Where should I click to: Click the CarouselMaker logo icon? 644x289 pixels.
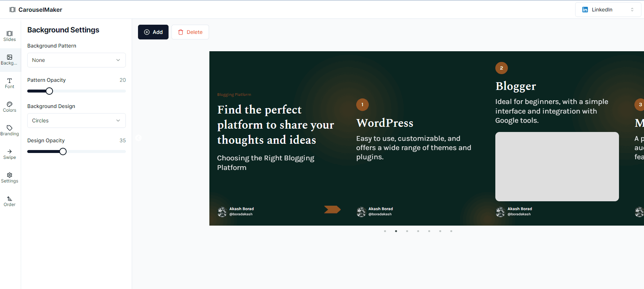[13, 10]
